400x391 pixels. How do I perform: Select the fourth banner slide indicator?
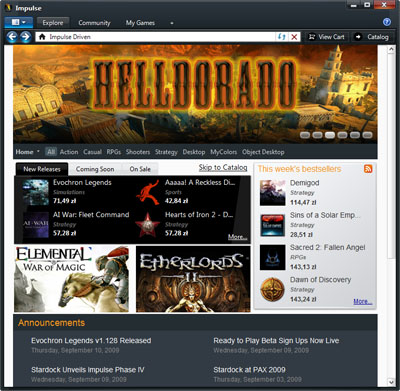click(x=342, y=135)
